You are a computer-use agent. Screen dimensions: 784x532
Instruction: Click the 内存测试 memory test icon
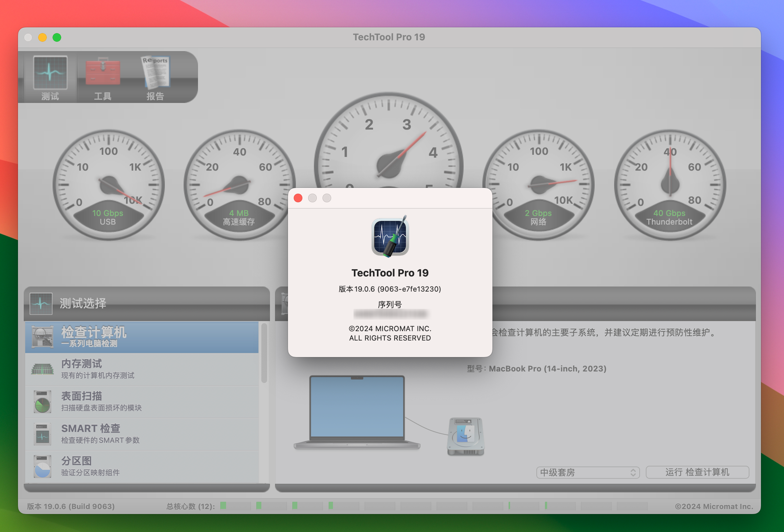tap(43, 367)
